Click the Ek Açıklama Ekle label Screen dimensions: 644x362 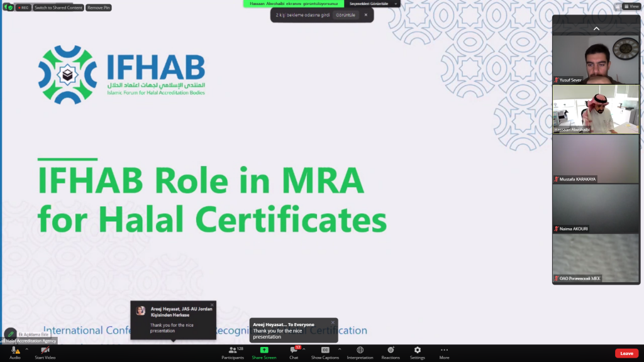[33, 334]
